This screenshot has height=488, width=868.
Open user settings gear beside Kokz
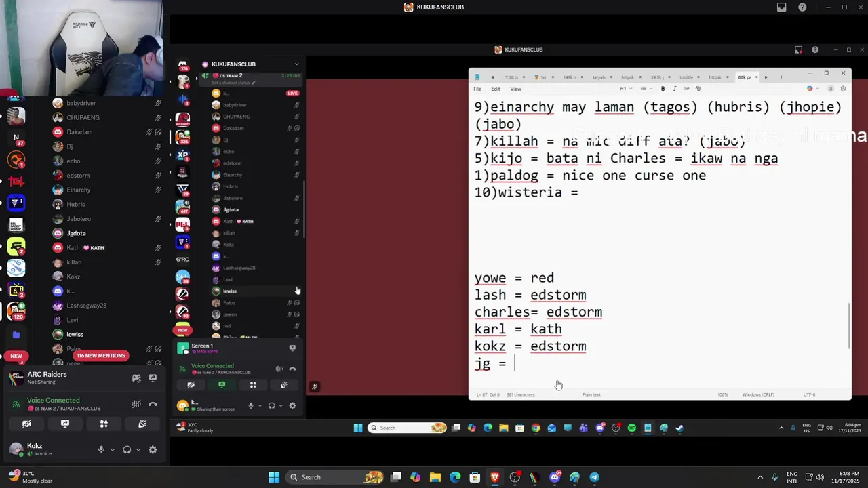tap(153, 449)
